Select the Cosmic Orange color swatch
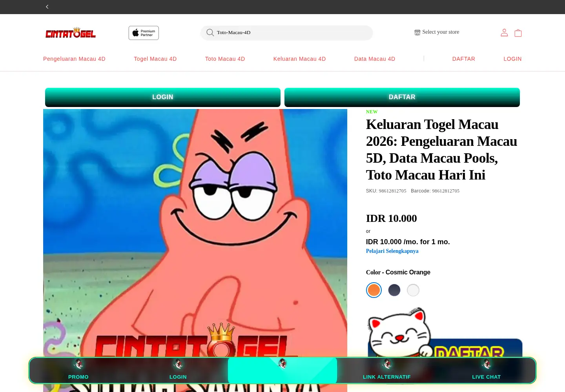The width and height of the screenshot is (565, 392). (x=374, y=290)
